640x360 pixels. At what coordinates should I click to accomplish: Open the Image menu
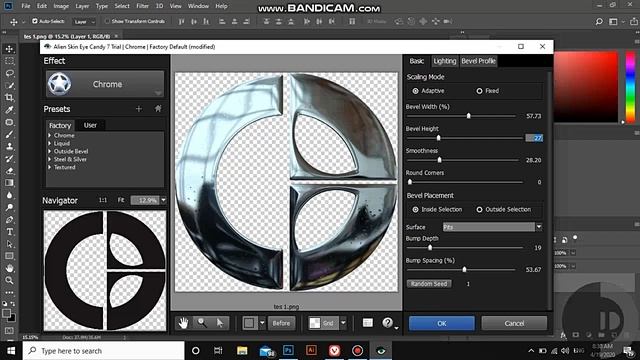coord(61,6)
